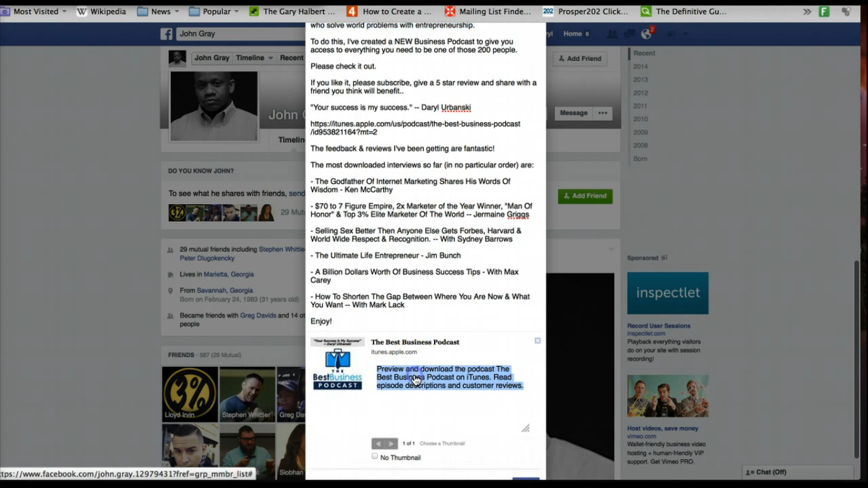The width and height of the screenshot is (868, 488).
Task: Open the Prosper202 Click bookmark
Action: 586,11
